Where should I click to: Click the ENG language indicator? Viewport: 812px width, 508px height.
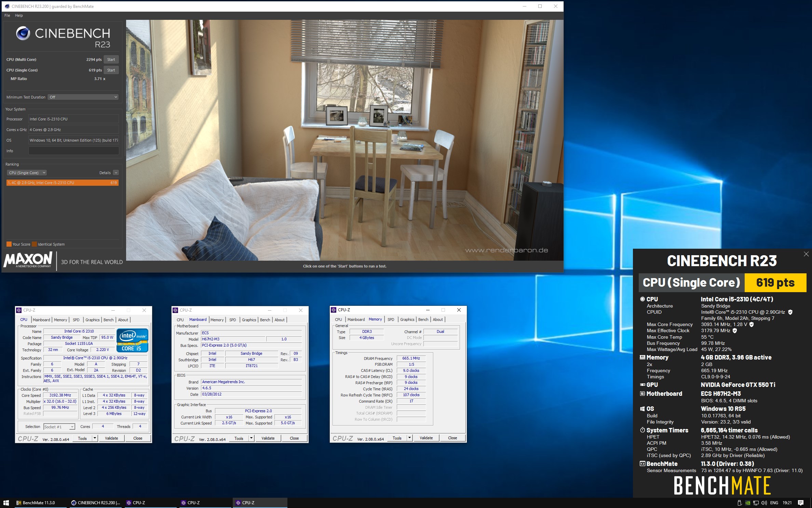[x=774, y=503]
